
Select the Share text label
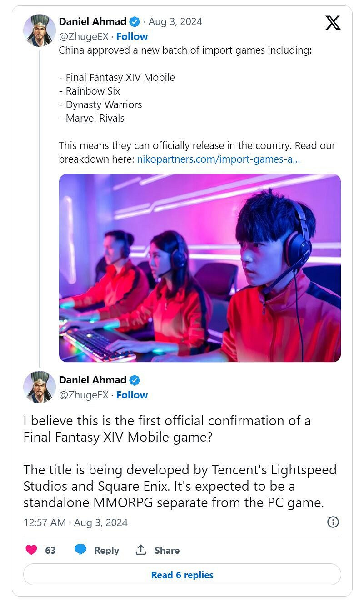click(167, 550)
